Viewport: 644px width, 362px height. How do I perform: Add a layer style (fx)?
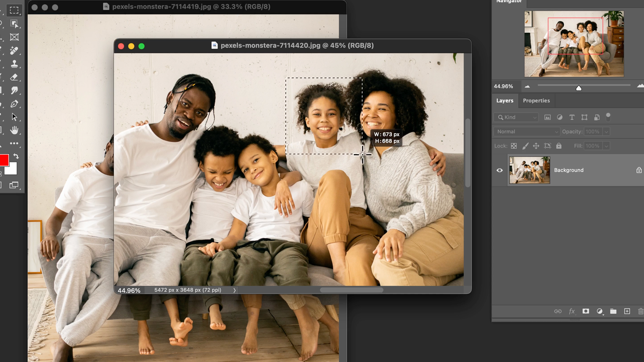click(572, 311)
